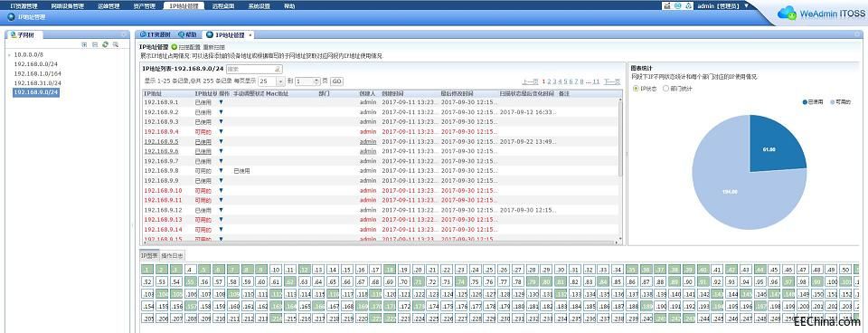Screen dimensions: 868x333
Task: Select subnet 192.168.1.0/164 in tree
Action: (38, 73)
